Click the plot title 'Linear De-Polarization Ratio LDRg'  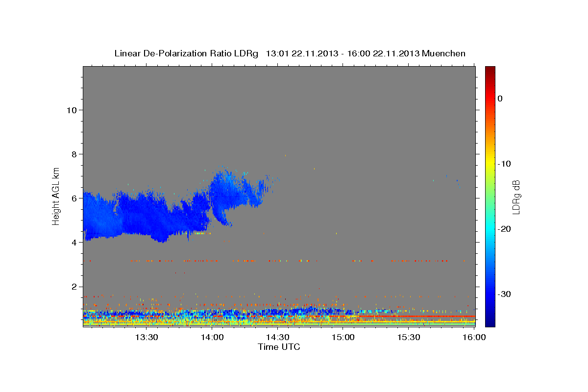tap(186, 53)
